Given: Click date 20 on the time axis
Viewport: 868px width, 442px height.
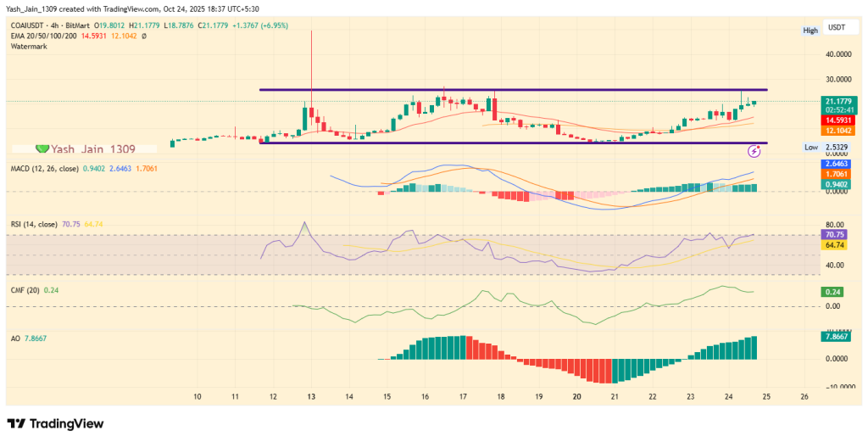Looking at the screenshot, I should 576,396.
